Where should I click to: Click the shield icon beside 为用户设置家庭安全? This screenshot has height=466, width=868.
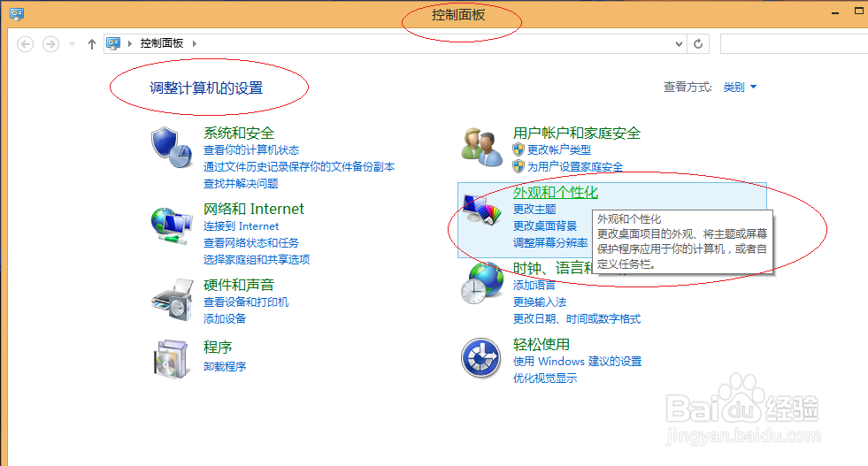(x=518, y=166)
